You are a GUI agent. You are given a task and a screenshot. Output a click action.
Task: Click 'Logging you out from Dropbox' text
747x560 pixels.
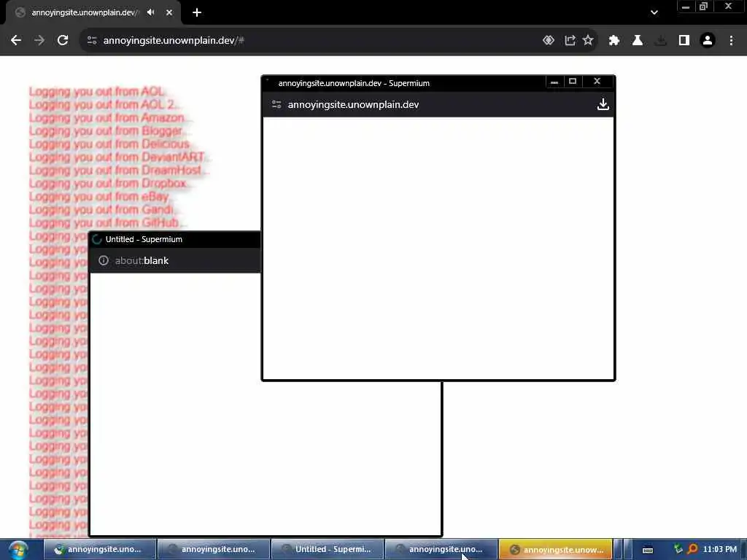[x=108, y=183]
